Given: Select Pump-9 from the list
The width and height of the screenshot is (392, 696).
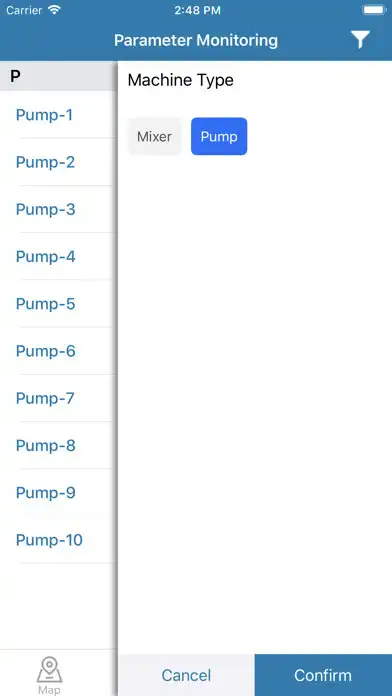Looking at the screenshot, I should [59, 493].
